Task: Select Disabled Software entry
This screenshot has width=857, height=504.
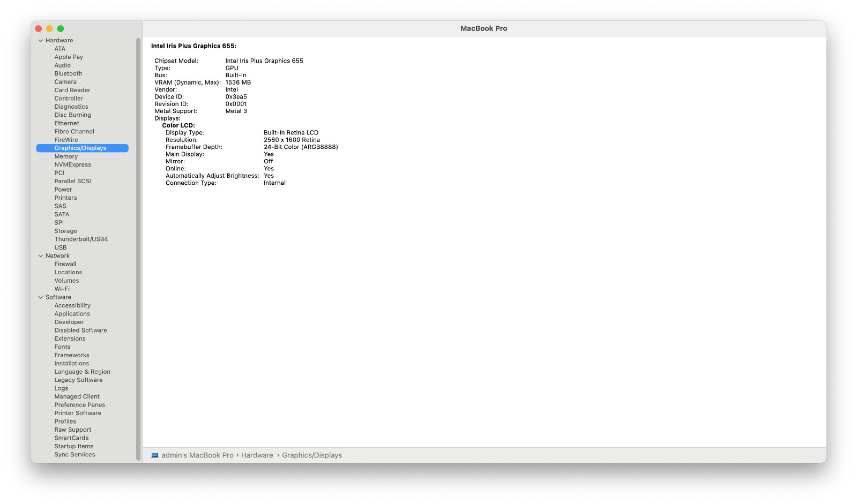Action: pos(82,330)
